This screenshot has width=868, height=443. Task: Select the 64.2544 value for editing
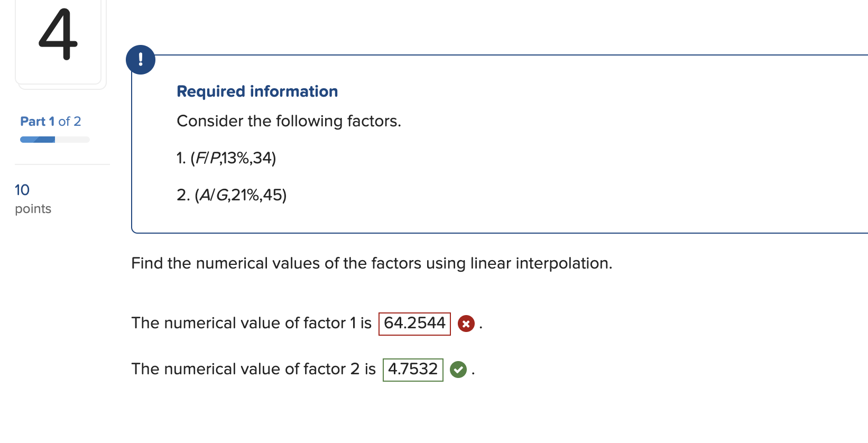click(x=414, y=323)
